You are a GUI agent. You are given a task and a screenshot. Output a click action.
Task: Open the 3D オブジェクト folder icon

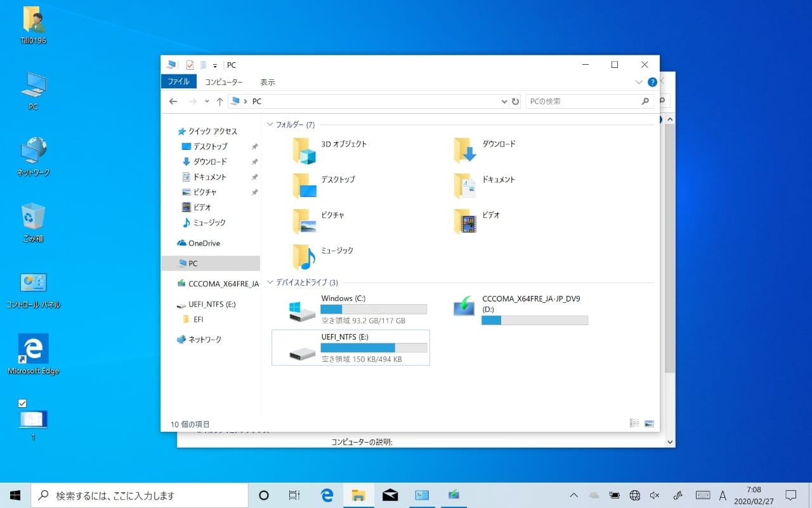click(304, 151)
